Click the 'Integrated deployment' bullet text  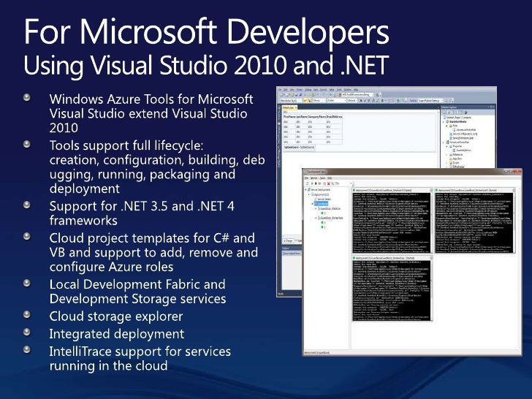point(117,334)
